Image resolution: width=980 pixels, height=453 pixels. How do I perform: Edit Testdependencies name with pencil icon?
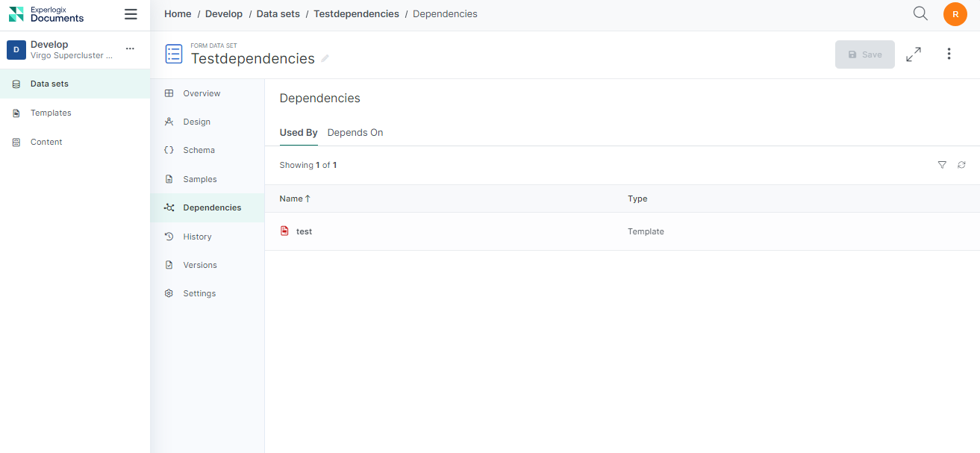325,59
